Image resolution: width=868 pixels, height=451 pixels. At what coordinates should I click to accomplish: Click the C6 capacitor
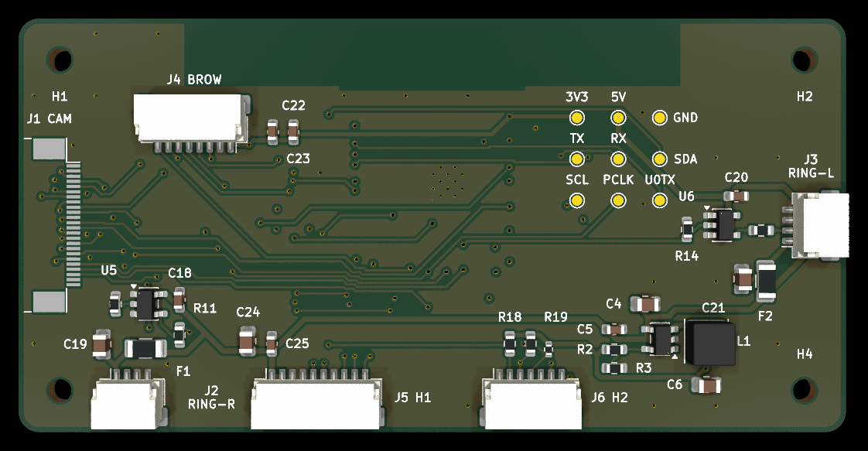707,384
